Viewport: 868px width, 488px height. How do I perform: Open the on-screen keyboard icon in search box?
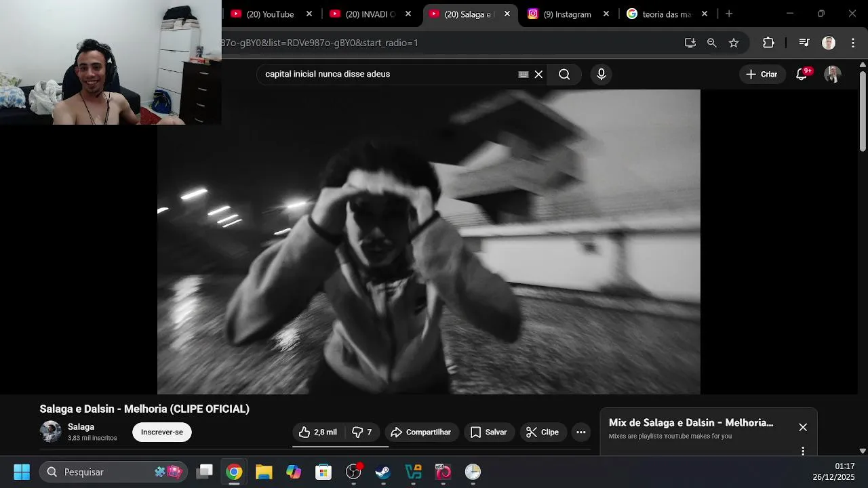524,75
